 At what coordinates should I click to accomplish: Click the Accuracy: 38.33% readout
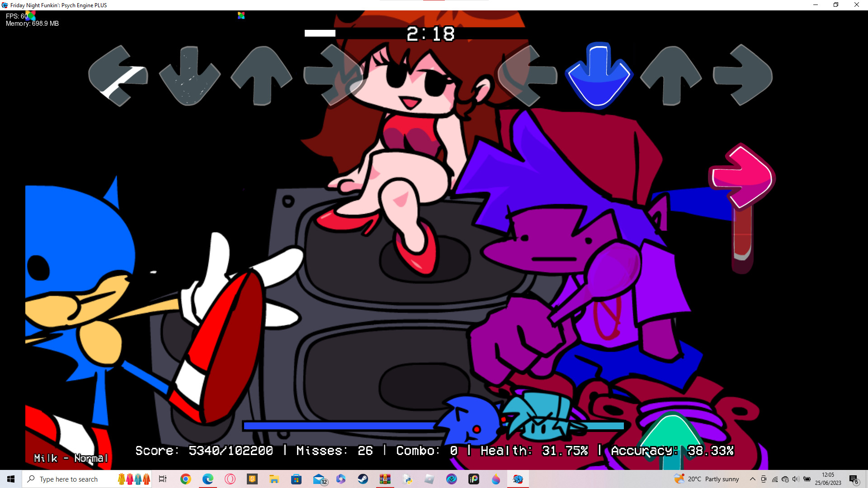(x=672, y=450)
